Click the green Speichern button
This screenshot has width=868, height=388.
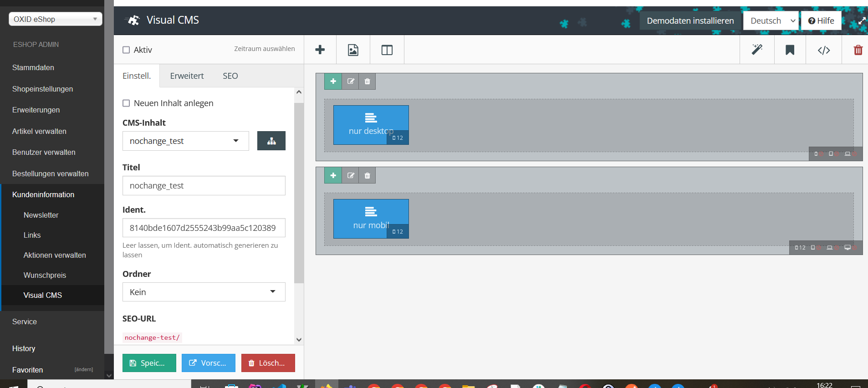pos(149,363)
